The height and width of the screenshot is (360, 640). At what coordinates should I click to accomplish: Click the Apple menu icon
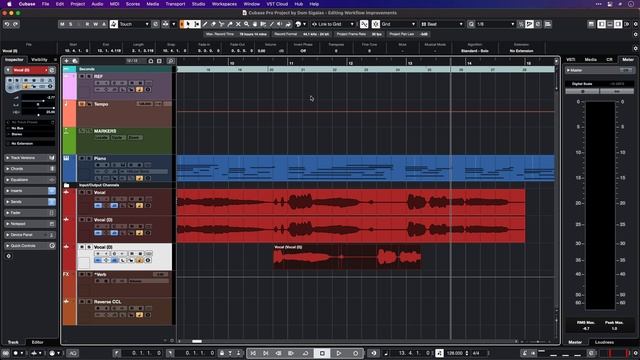[9, 4]
